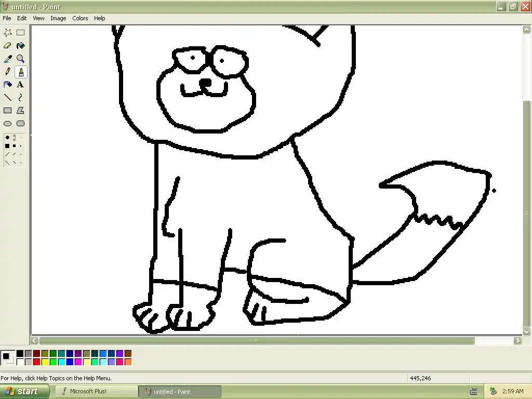This screenshot has height=399, width=532.
Task: Pick the black color swatch in palette
Action: pyautogui.click(x=20, y=354)
